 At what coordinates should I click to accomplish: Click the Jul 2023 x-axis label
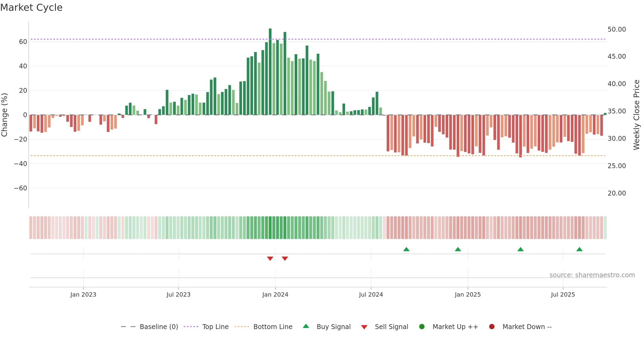[178, 294]
